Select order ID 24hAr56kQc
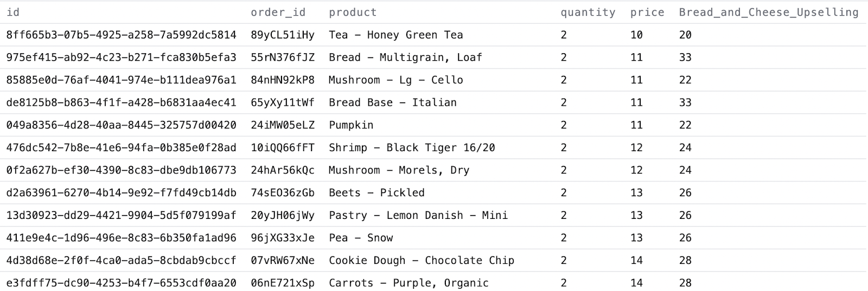868x291 pixels. pos(282,170)
